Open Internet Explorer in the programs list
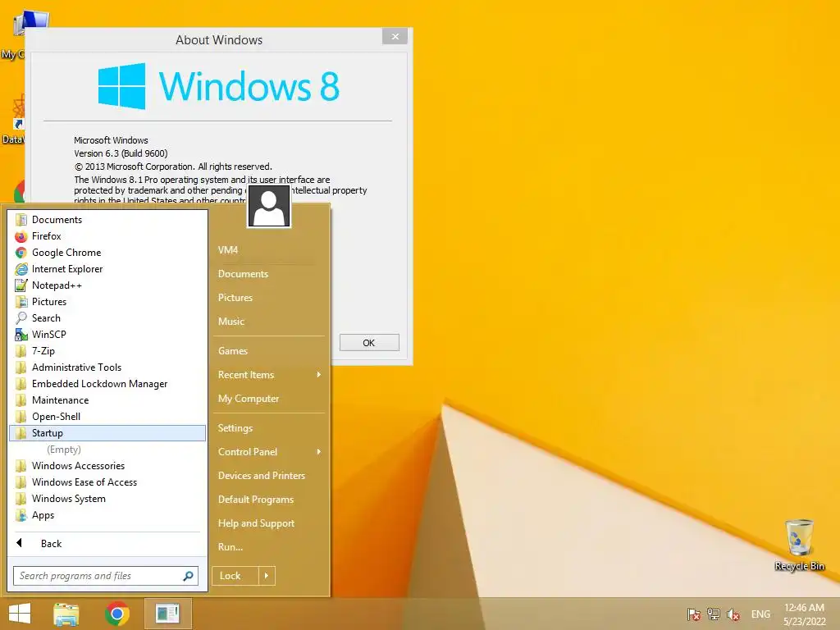Image resolution: width=840 pixels, height=630 pixels. point(107,269)
